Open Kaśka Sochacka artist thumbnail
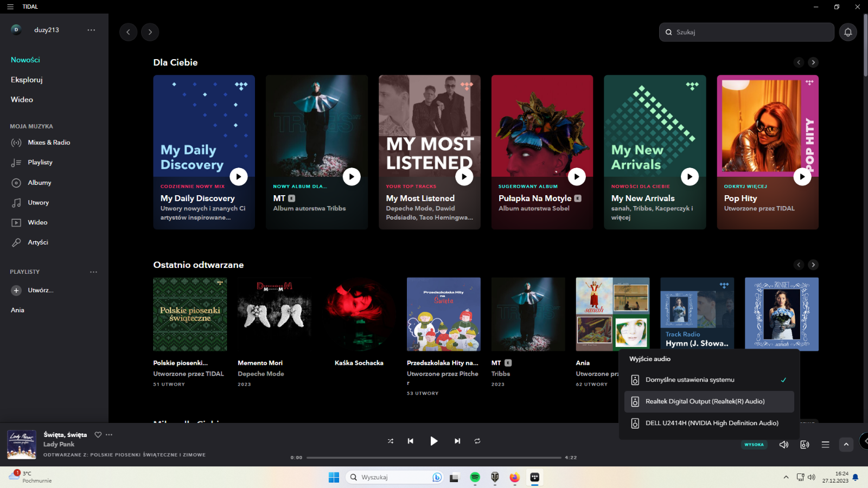 click(x=359, y=314)
